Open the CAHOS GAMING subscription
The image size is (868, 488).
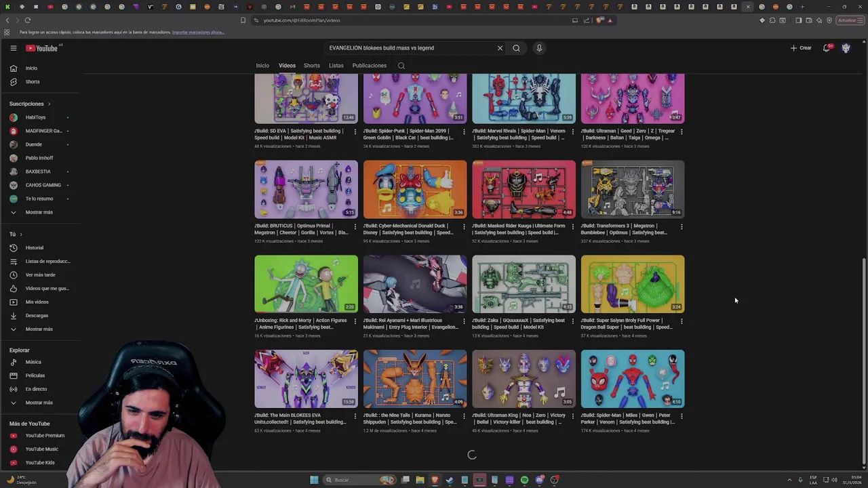click(41, 185)
